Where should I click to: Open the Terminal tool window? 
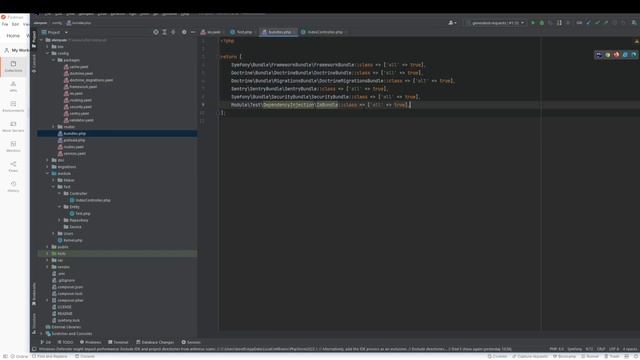click(x=118, y=342)
